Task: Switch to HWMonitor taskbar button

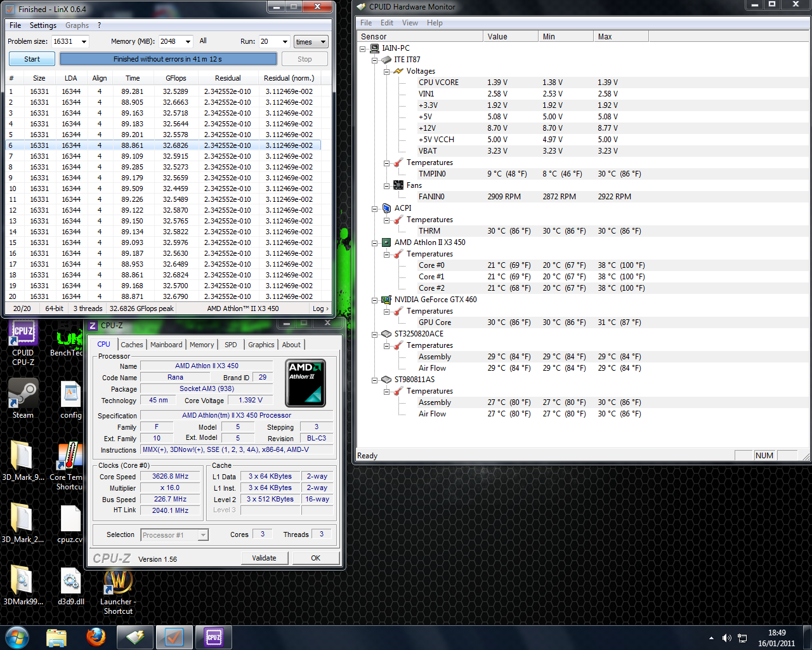Action: pyautogui.click(x=135, y=637)
